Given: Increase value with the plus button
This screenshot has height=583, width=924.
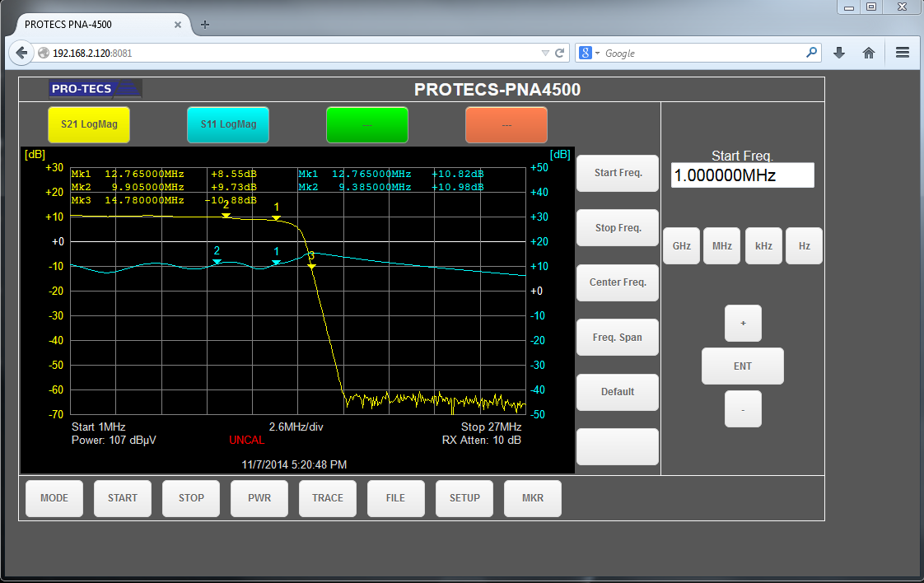Looking at the screenshot, I should [743, 324].
